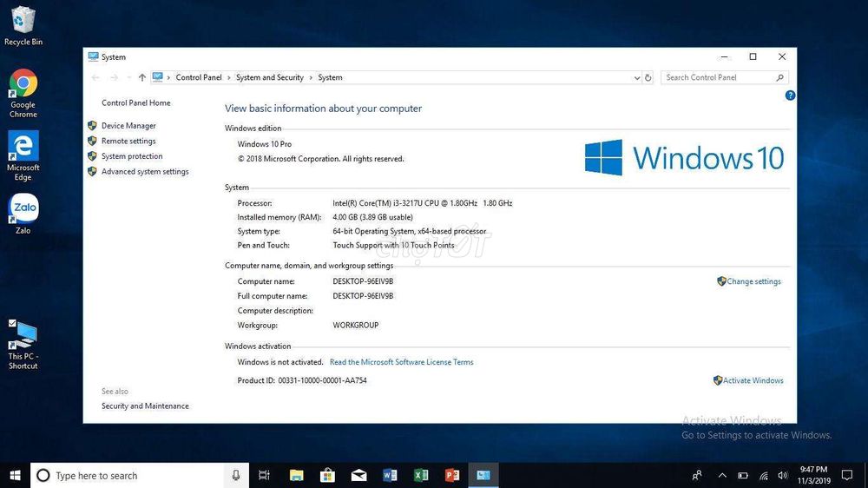Click the Change settings link
This screenshot has height=488, width=868.
point(753,281)
